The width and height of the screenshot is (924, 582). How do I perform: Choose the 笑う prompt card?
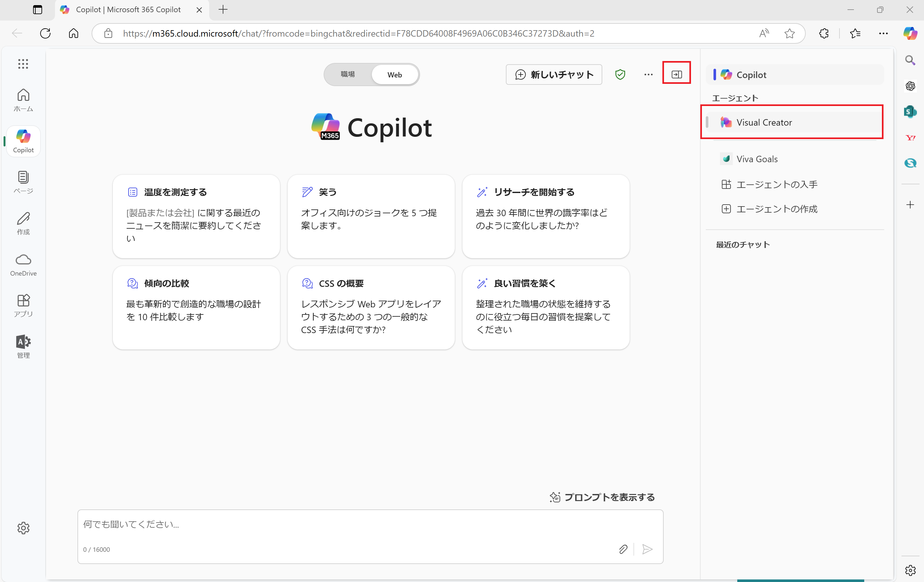point(371,216)
